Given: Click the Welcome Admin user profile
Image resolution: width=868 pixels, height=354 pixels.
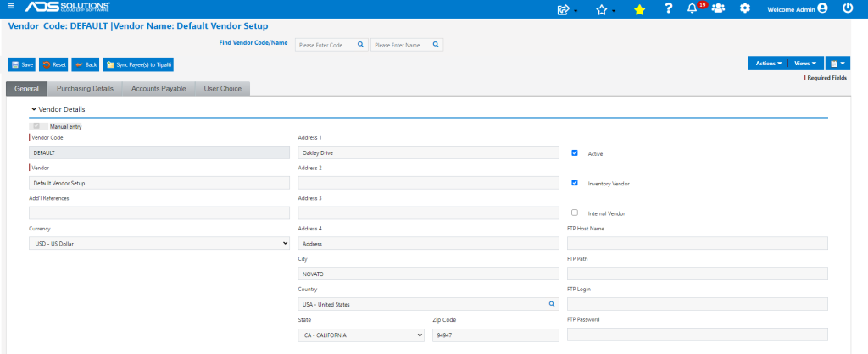Looking at the screenshot, I should click(x=797, y=8).
